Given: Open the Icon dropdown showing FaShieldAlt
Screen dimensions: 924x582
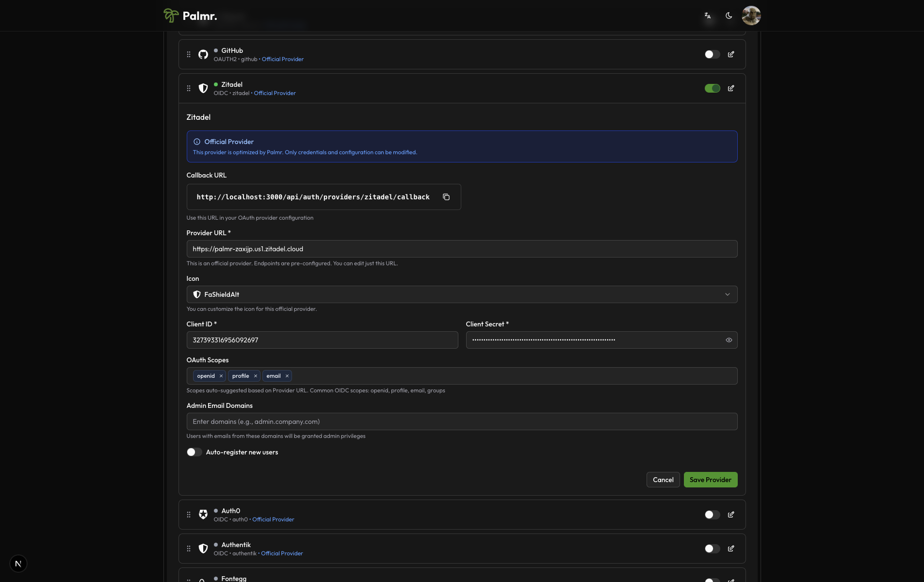Looking at the screenshot, I should (462, 294).
